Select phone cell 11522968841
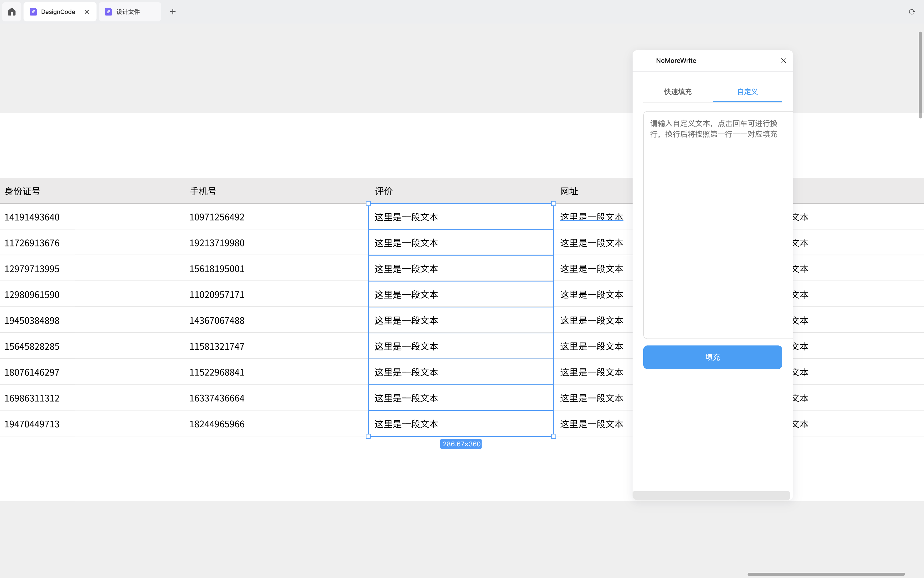924x578 pixels. pyautogui.click(x=217, y=372)
